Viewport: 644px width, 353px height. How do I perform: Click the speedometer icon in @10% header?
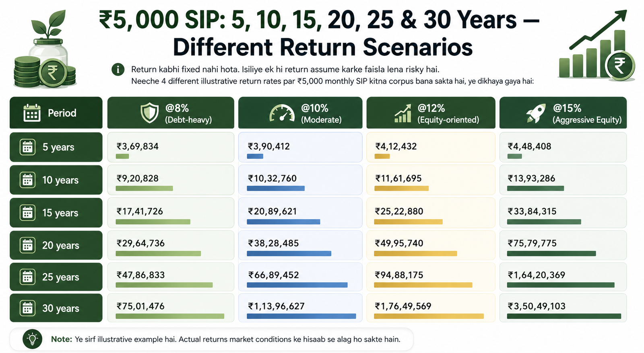282,113
